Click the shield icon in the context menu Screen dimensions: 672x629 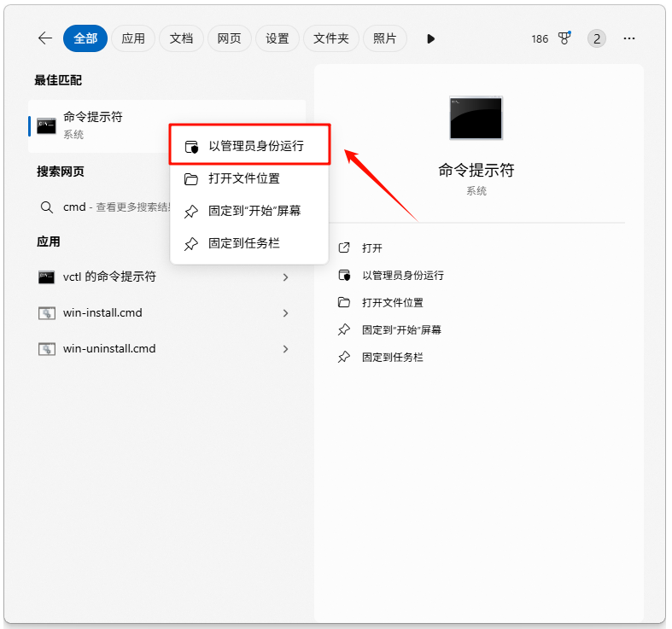(191, 147)
